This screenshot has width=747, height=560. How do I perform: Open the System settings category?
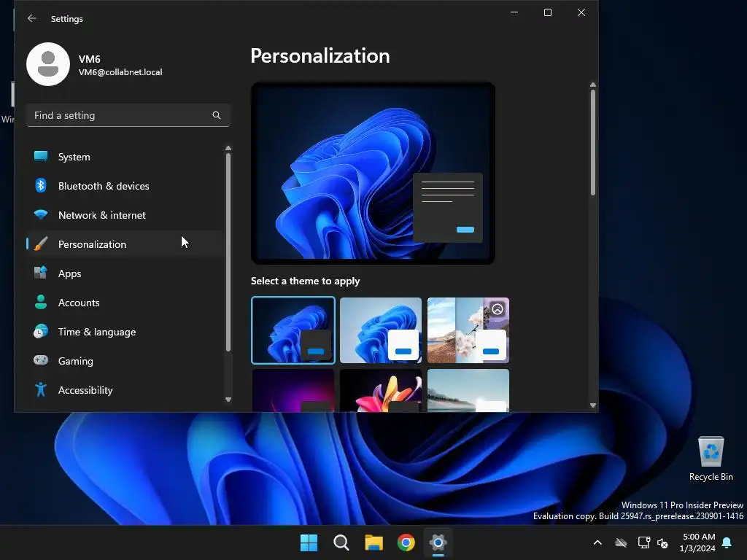[125, 157]
